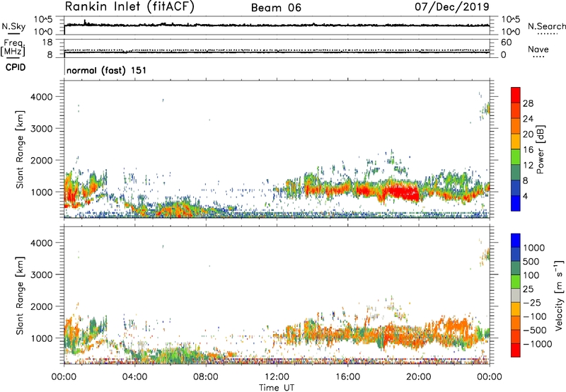Image resolution: width=566 pixels, height=392 pixels.
Task: Click the '08:00' time tick label
Action: pyautogui.click(x=205, y=377)
